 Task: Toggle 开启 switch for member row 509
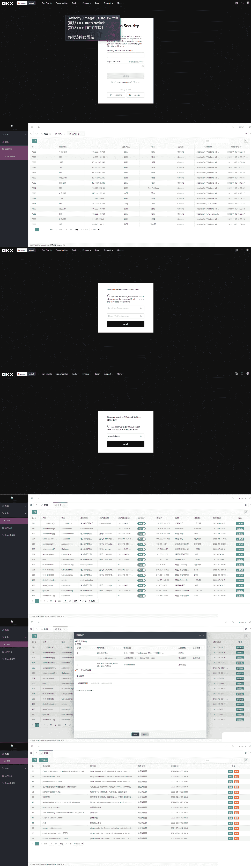pyautogui.click(x=141, y=534)
